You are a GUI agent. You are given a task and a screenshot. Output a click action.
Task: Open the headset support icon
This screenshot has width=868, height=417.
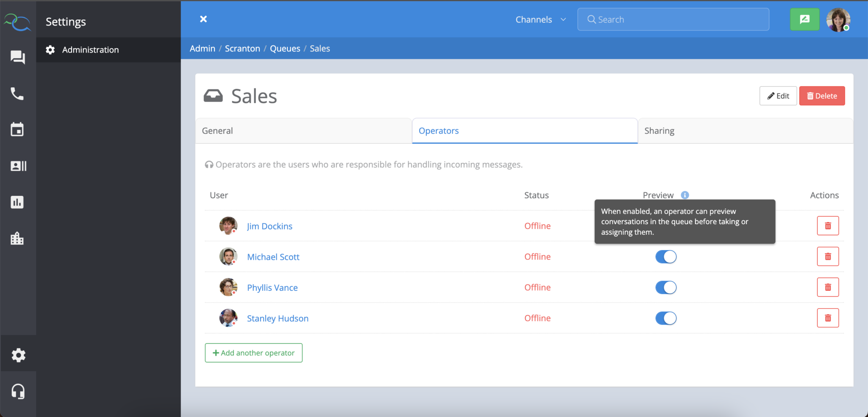pyautogui.click(x=18, y=391)
